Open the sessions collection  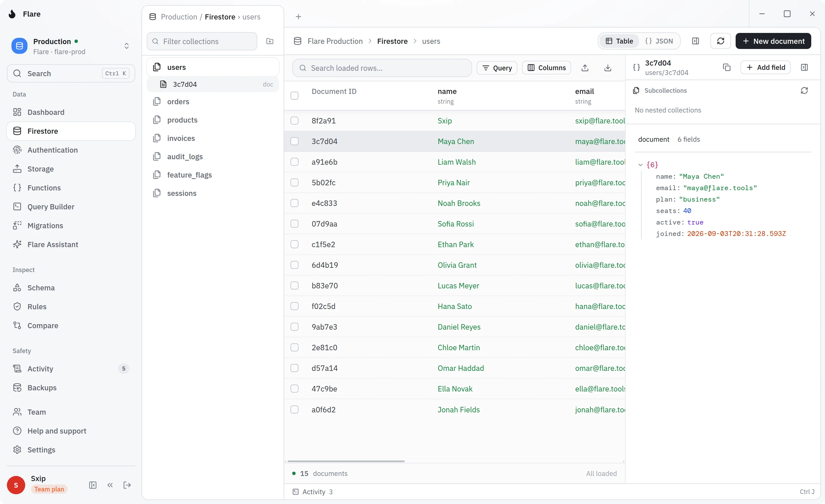[213, 193]
